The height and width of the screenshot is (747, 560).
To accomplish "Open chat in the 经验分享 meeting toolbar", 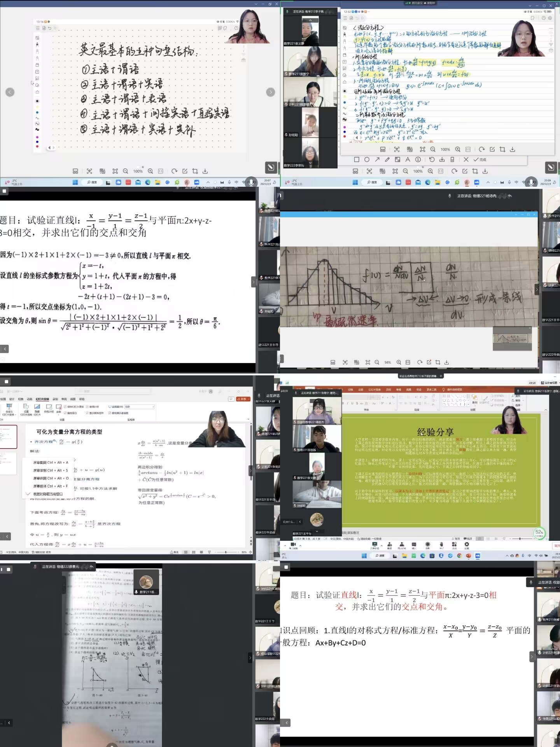I will 414,545.
